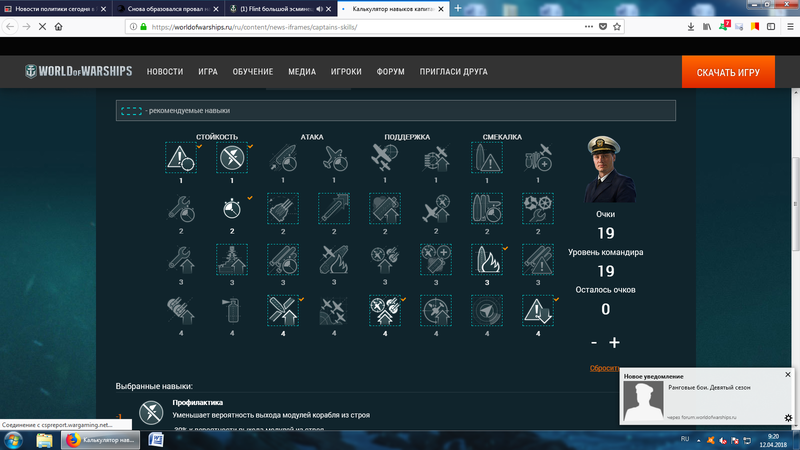This screenshot has width=800, height=450.
Task: Click the RU language indicator
Action: point(685,439)
